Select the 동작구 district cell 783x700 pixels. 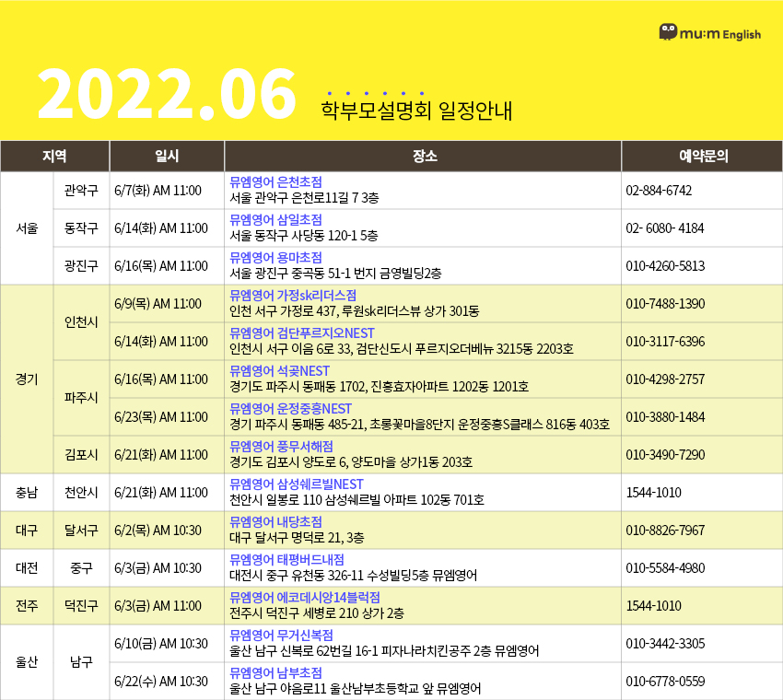click(81, 228)
